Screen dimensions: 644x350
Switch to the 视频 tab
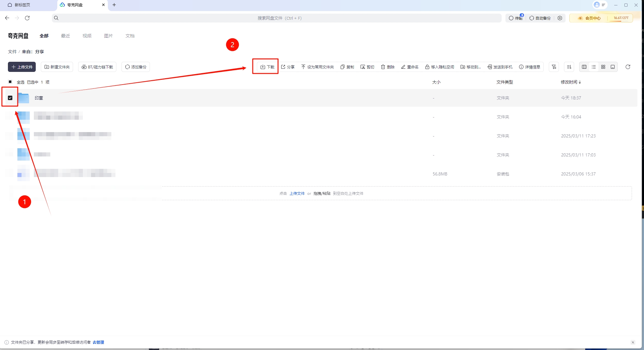tap(87, 36)
